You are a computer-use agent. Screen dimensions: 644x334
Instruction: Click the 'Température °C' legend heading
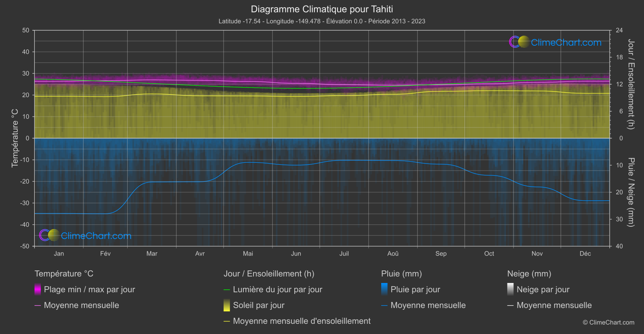64,274
